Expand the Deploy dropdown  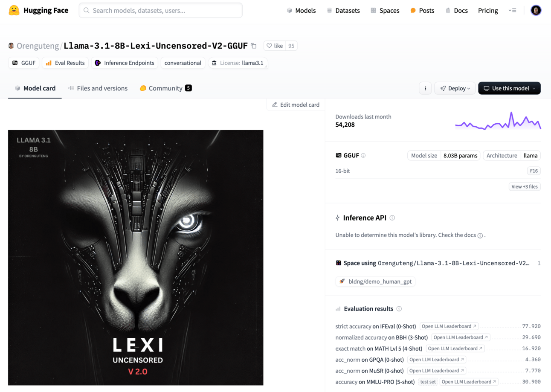click(x=455, y=88)
